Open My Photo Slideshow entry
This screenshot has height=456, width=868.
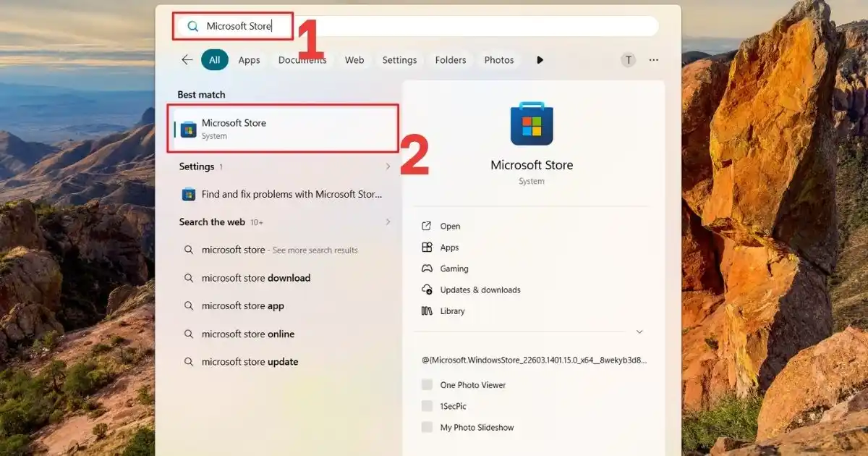(477, 427)
